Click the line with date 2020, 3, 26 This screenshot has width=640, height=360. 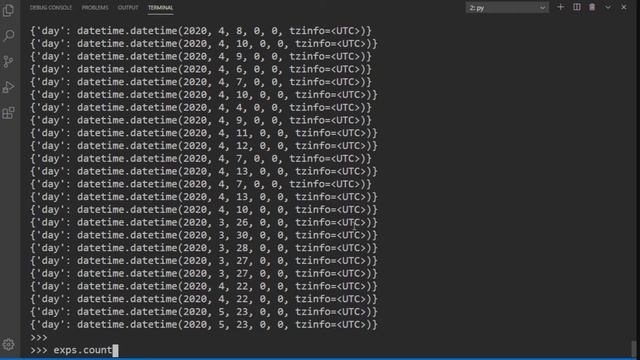204,222
